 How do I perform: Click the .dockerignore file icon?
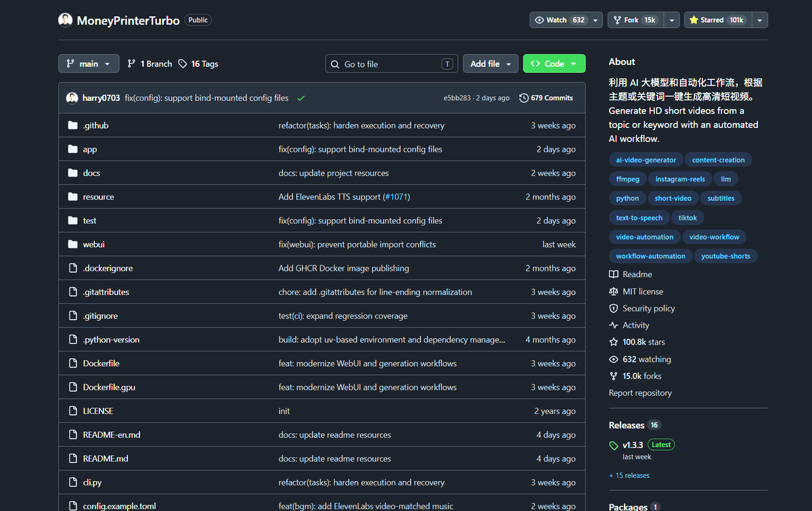[73, 268]
